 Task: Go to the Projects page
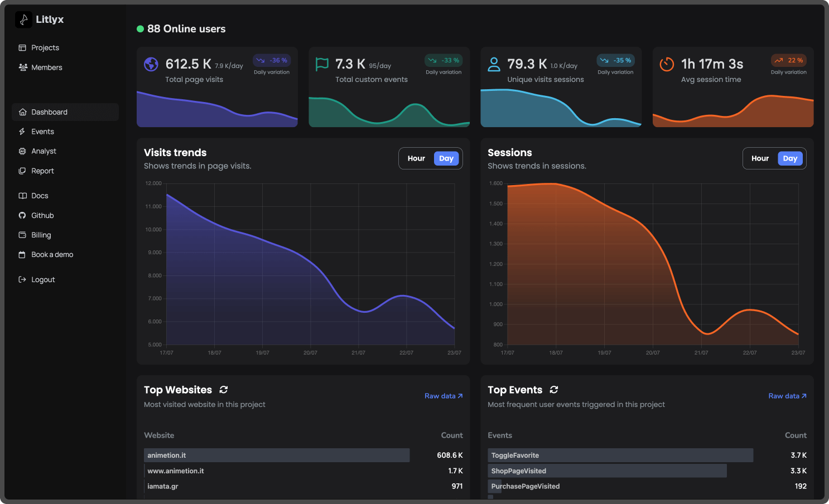tap(45, 48)
